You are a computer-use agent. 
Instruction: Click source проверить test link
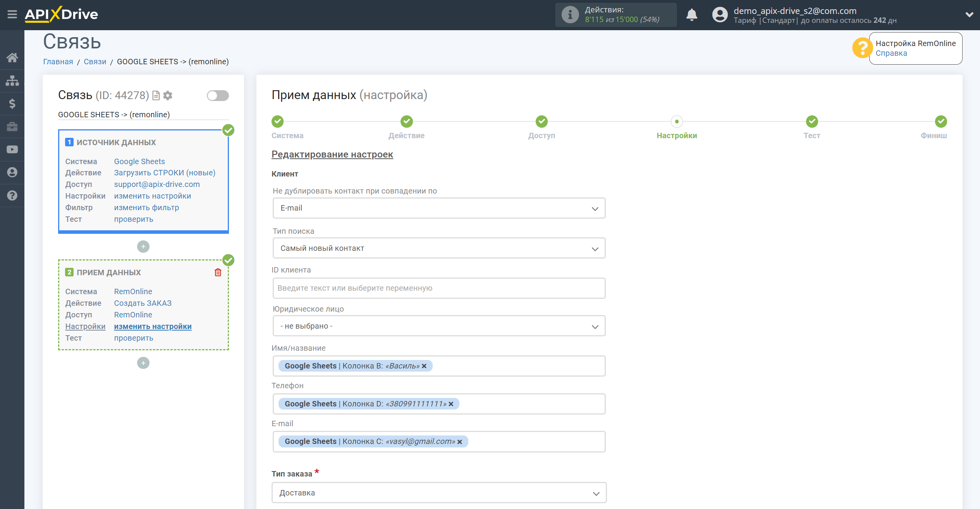(x=134, y=219)
